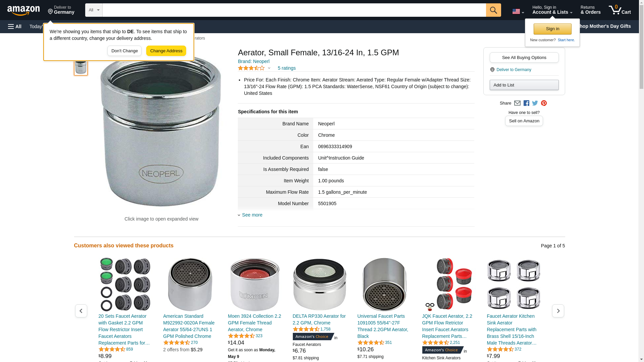Open Returns & Orders
This screenshot has height=362, width=644.
click(590, 10)
